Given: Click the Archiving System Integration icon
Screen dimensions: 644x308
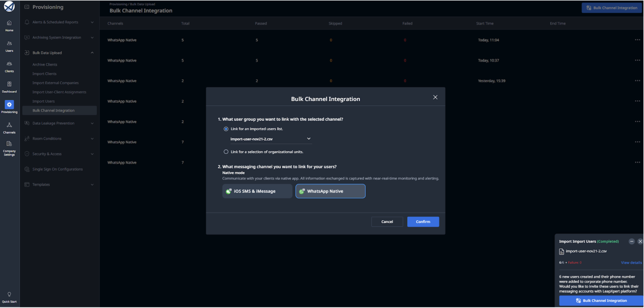Looking at the screenshot, I should click(x=27, y=37).
